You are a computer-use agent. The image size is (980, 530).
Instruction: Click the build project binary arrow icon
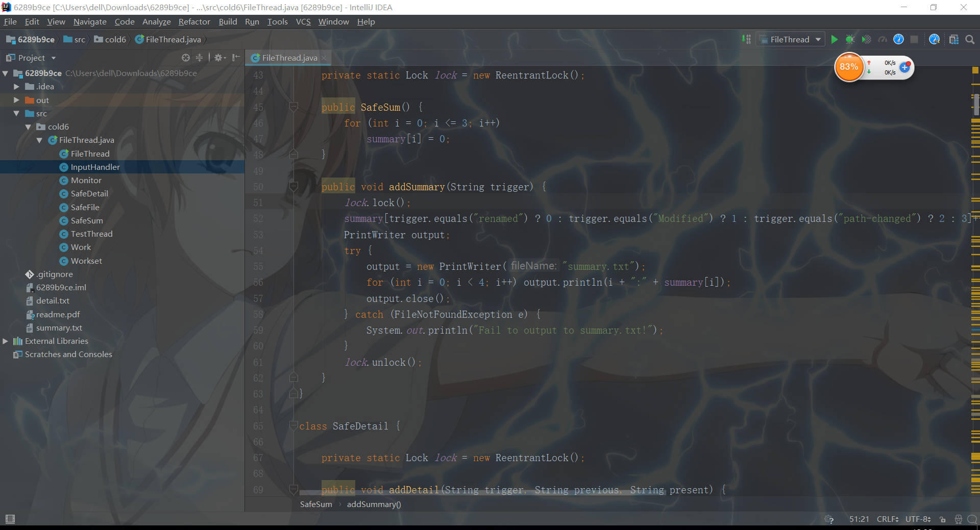pos(746,39)
